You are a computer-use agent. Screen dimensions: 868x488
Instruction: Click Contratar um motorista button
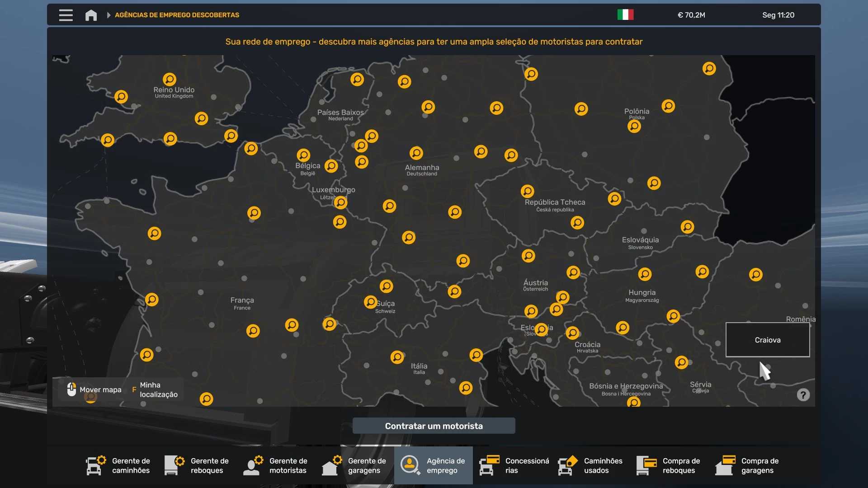[x=434, y=426]
